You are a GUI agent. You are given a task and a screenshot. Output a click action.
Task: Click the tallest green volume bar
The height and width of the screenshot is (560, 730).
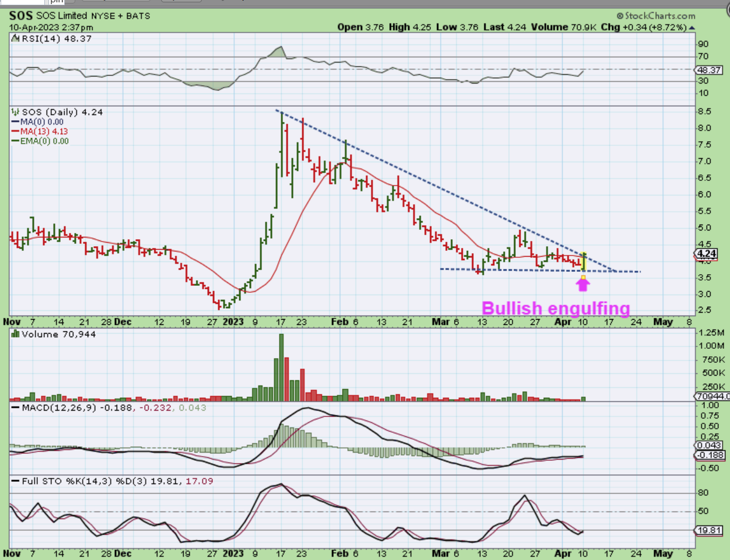[x=281, y=367]
